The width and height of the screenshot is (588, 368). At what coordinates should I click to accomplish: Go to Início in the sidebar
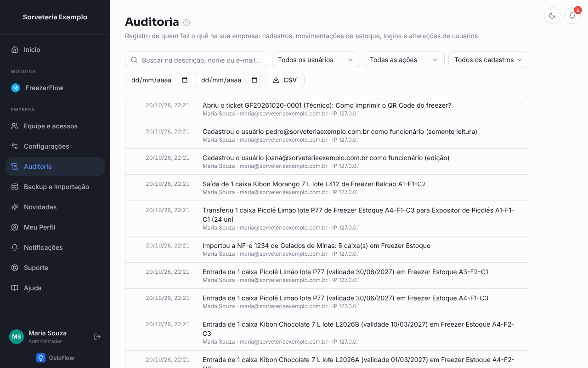55,50
